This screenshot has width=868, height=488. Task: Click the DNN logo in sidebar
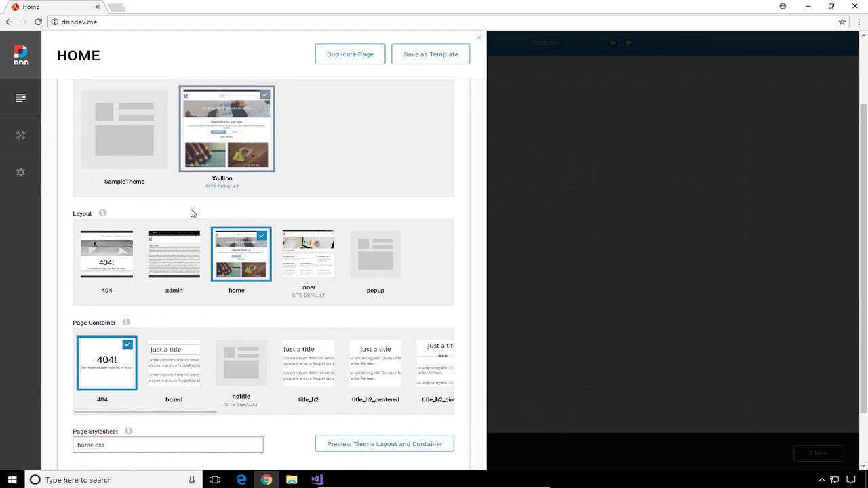click(21, 55)
